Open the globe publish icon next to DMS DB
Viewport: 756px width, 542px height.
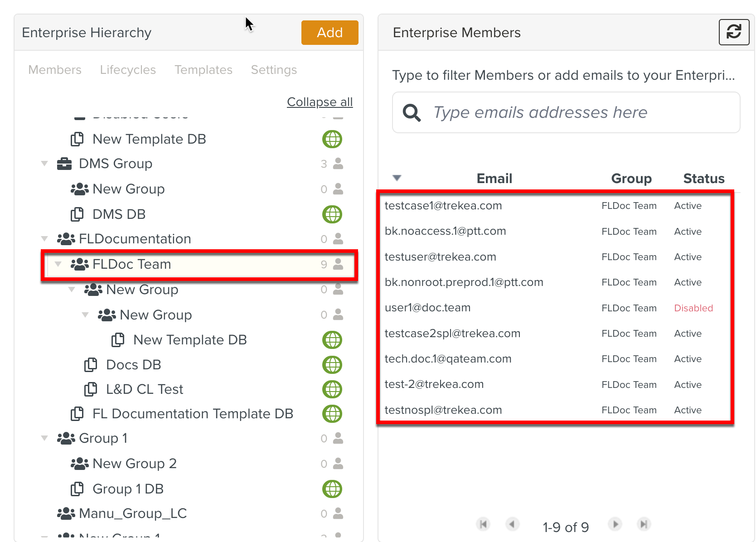[x=332, y=214]
